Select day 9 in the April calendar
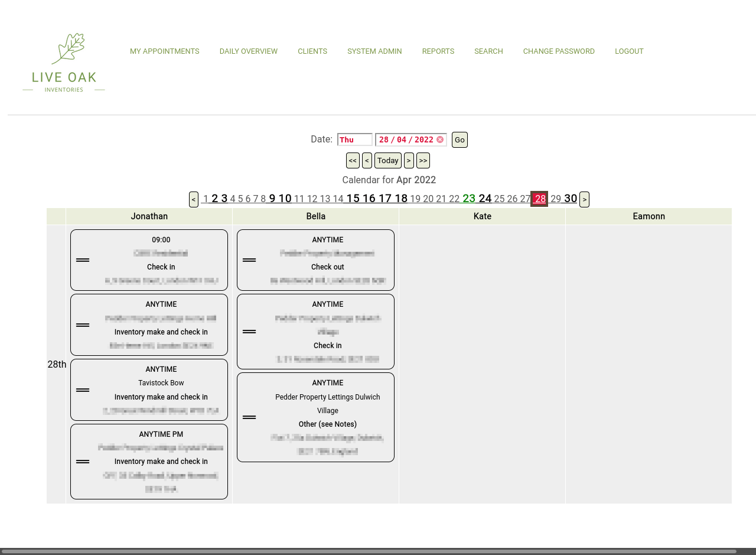The image size is (756, 555). coord(272,199)
